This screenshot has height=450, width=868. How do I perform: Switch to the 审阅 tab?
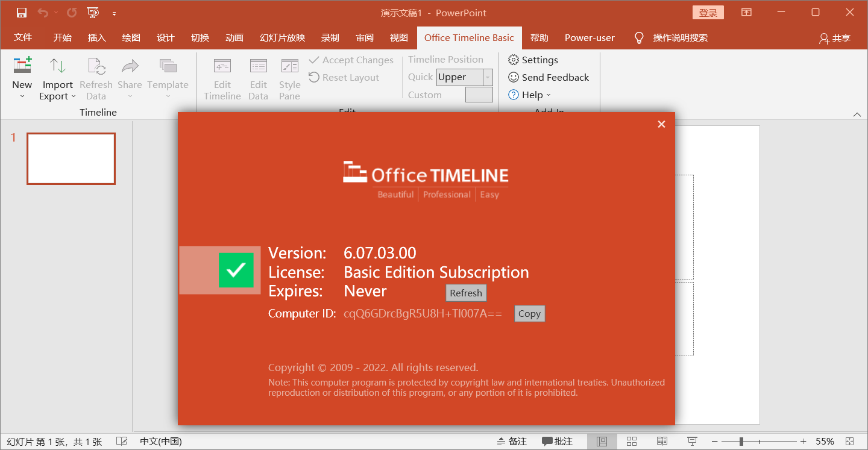point(364,37)
